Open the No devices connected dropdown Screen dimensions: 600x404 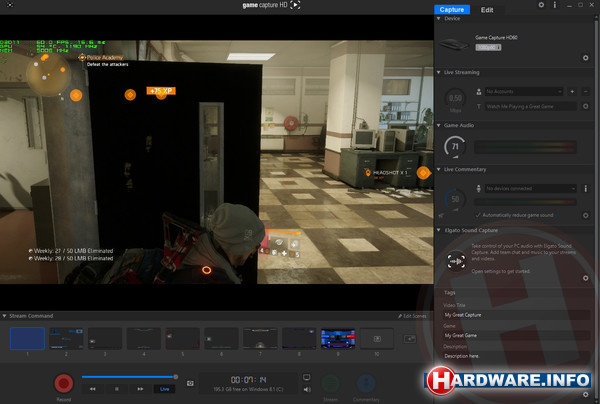tap(530, 189)
